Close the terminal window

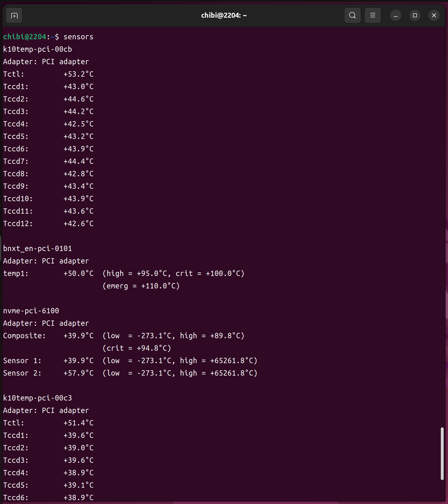pyautogui.click(x=434, y=16)
